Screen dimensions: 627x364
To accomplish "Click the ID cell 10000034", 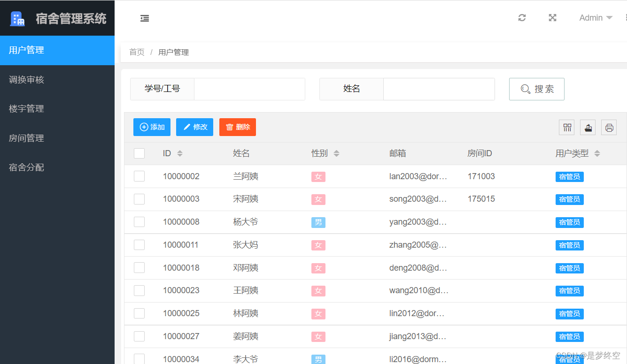I will pyautogui.click(x=181, y=359).
